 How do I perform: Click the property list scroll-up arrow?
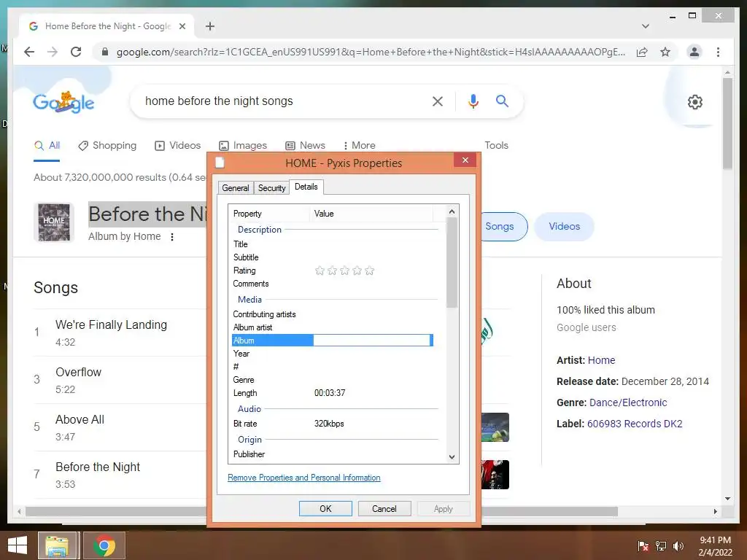point(452,211)
